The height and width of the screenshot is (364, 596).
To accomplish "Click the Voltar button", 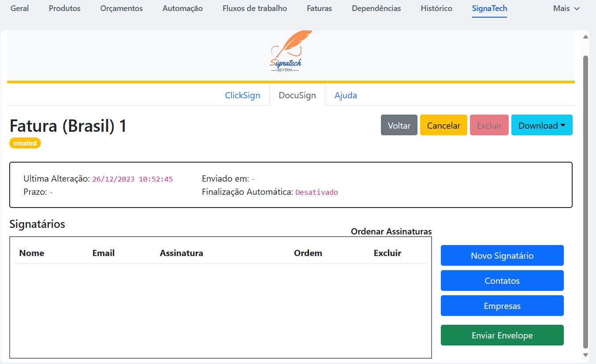I will pyautogui.click(x=399, y=126).
